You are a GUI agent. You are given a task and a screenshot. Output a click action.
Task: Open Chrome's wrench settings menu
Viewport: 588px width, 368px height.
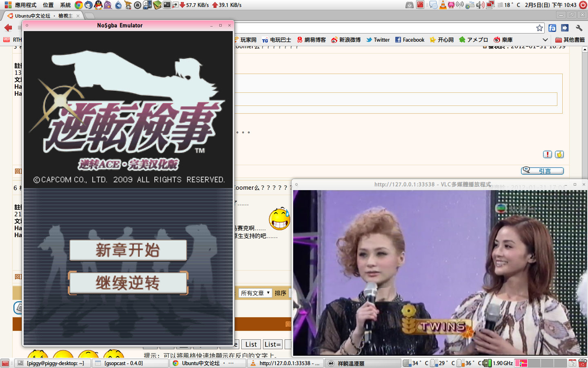(579, 28)
